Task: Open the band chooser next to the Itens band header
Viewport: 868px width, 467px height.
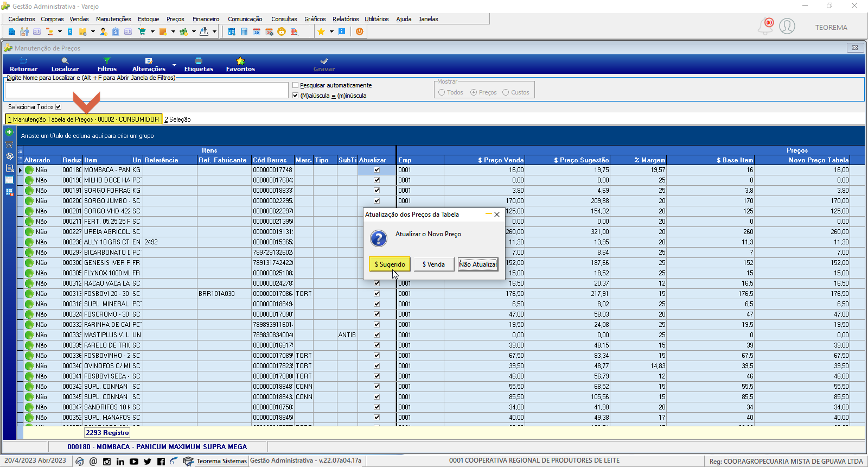Action: pos(21,150)
